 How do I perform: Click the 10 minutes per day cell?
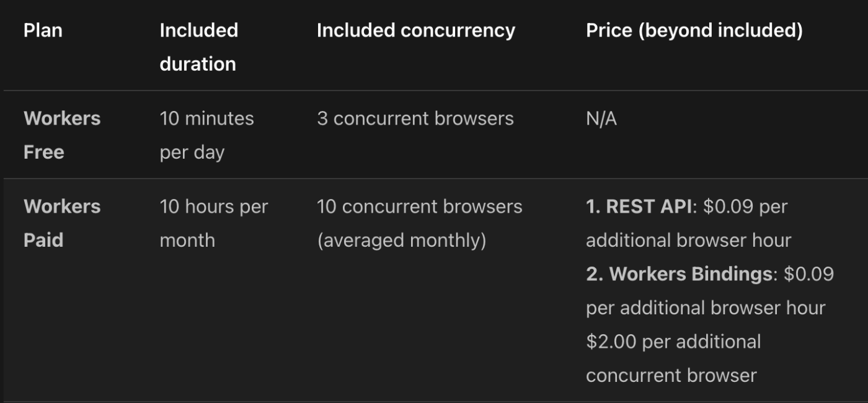tap(206, 135)
